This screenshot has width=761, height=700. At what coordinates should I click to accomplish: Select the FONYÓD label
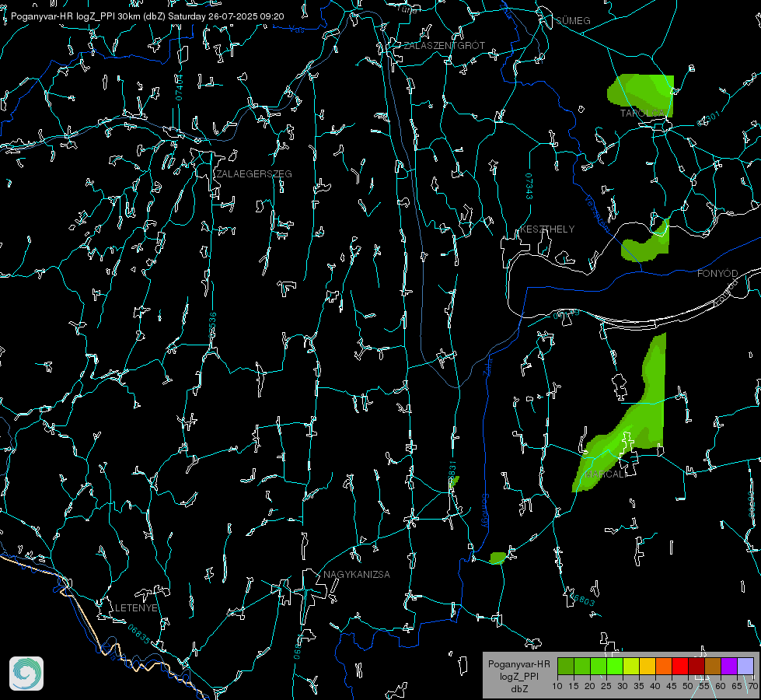point(717,274)
